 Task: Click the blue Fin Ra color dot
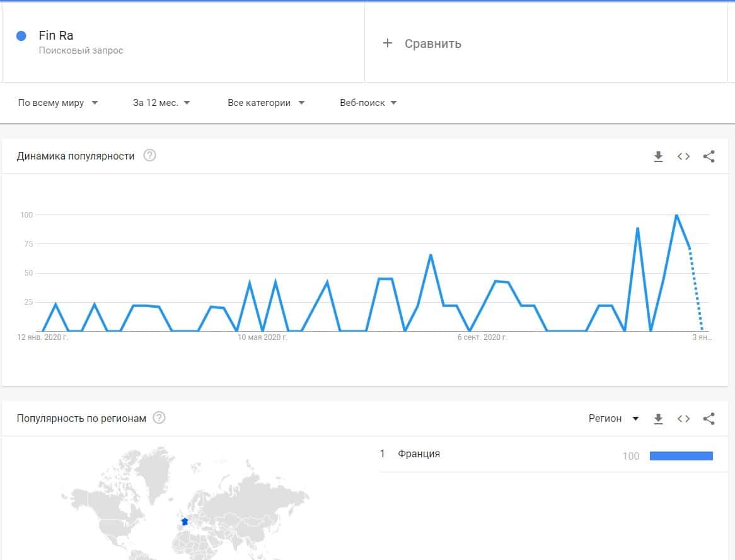tap(21, 36)
